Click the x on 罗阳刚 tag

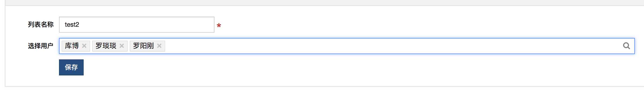point(159,46)
